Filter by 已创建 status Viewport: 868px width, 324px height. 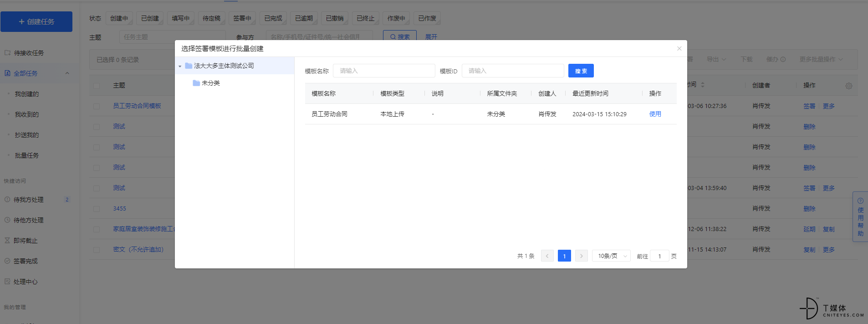pyautogui.click(x=150, y=18)
